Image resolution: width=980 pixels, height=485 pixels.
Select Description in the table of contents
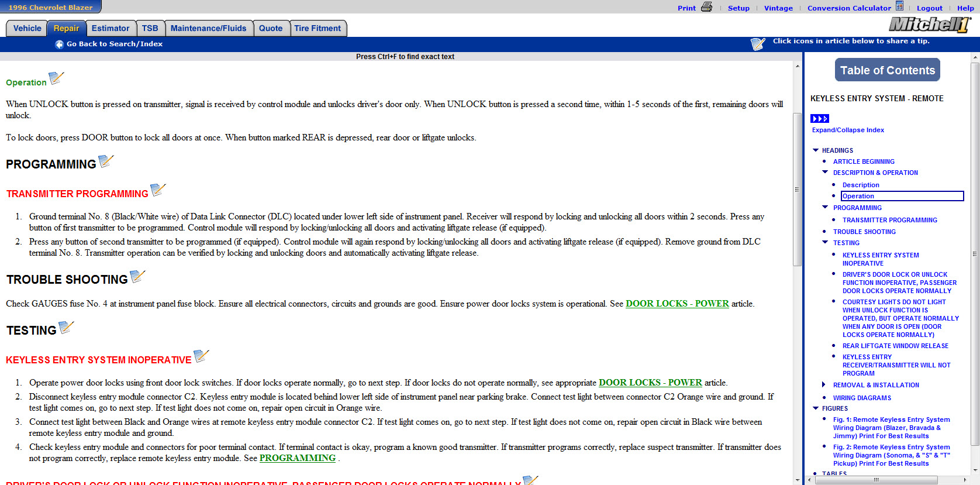coord(861,185)
